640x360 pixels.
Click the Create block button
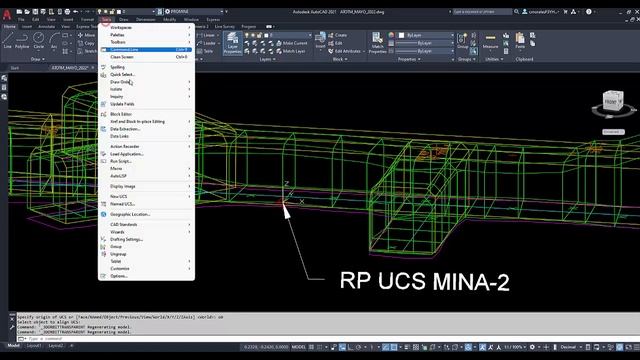(337, 35)
